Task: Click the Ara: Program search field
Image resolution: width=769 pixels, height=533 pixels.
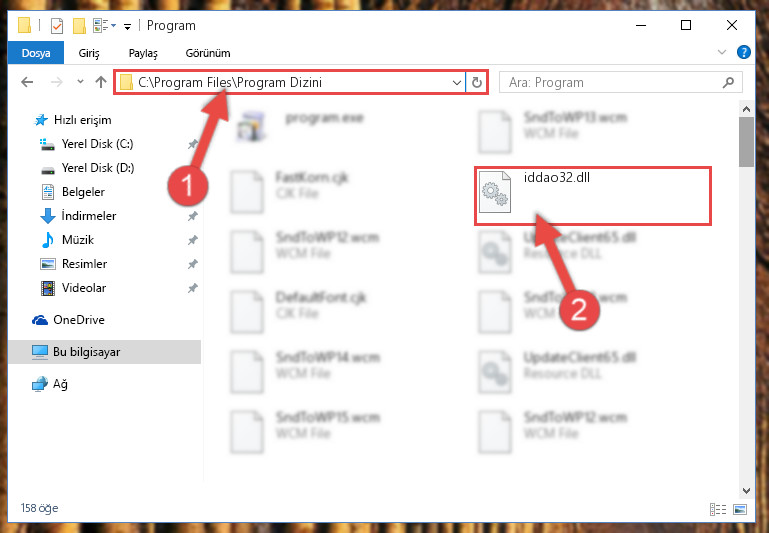Action: click(x=620, y=82)
